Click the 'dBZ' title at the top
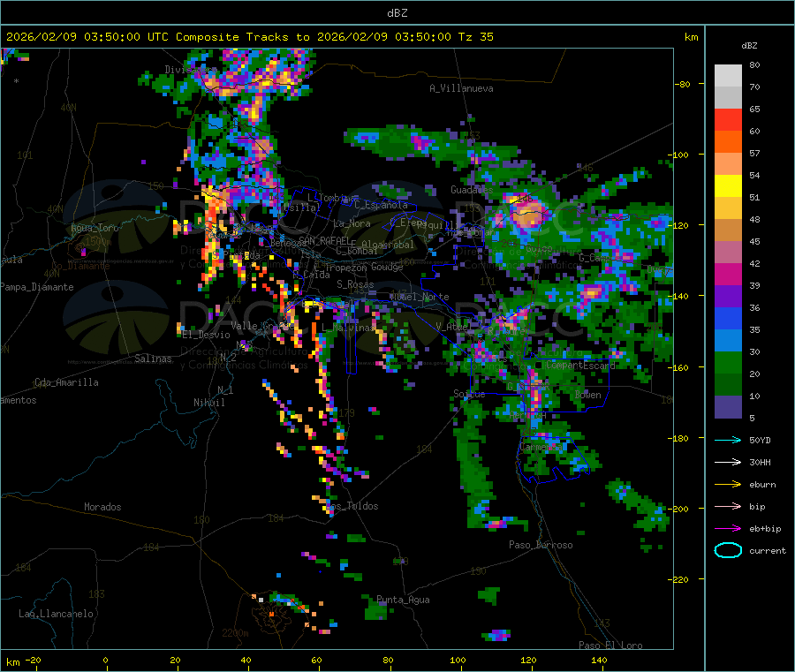The width and height of the screenshot is (795, 672). (397, 13)
